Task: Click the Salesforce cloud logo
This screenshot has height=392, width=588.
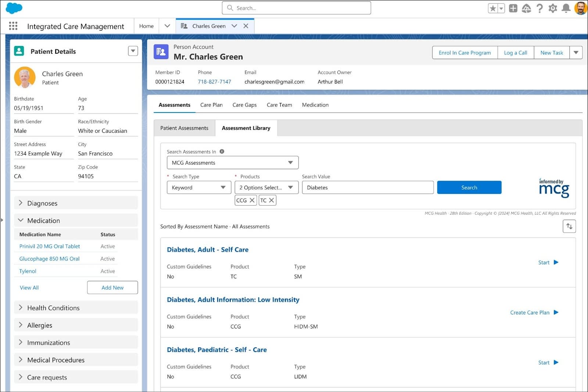Action: [14, 8]
